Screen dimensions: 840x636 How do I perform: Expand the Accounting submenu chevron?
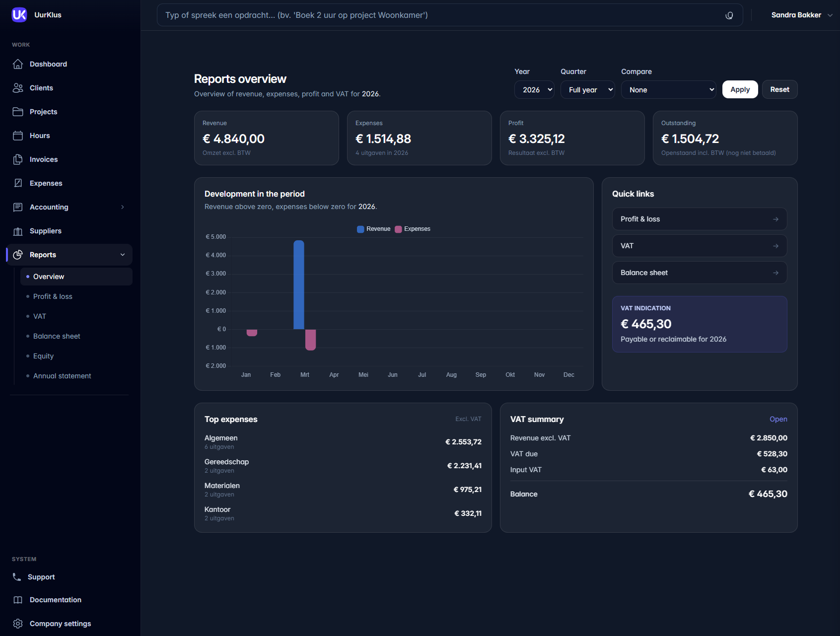(x=123, y=207)
